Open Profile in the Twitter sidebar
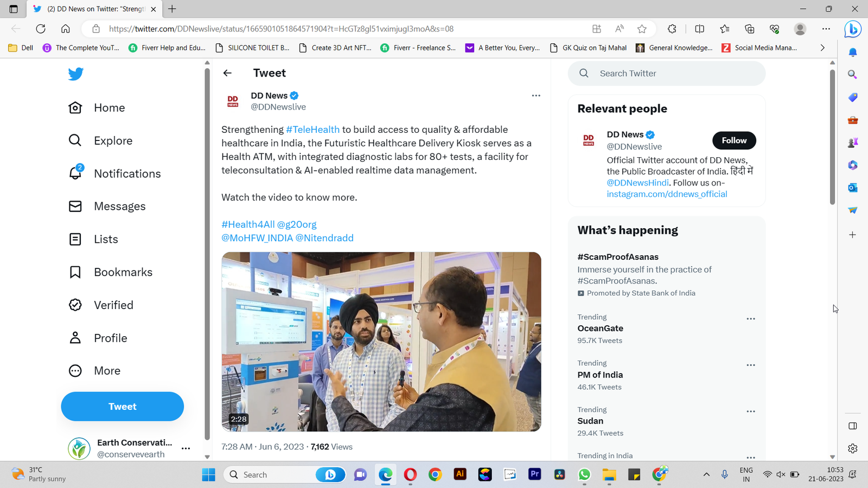This screenshot has height=488, width=868. point(98,338)
